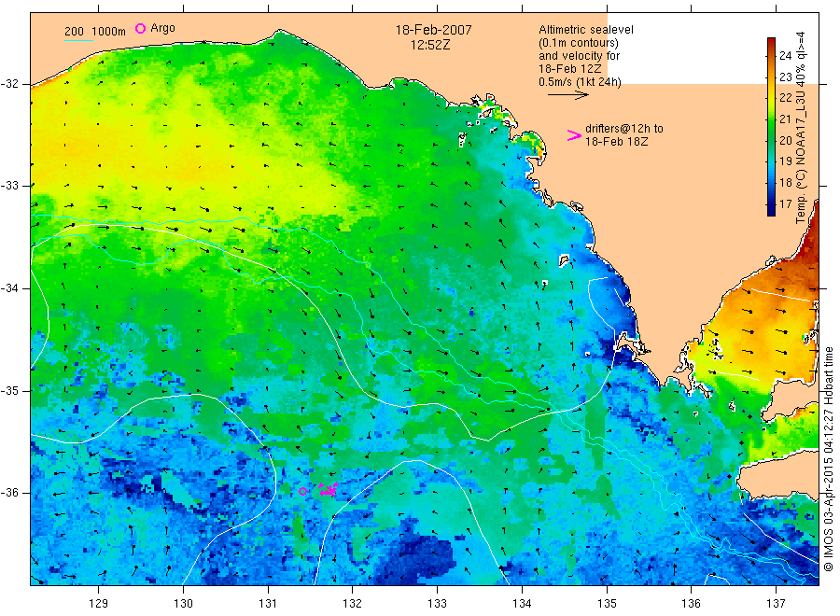Click the "18-Feb 12Z" caption line

570,68
